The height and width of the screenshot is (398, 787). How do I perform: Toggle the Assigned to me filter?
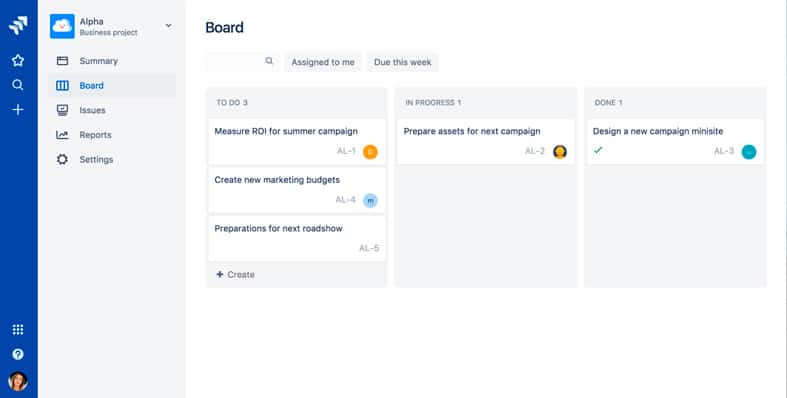pyautogui.click(x=323, y=62)
